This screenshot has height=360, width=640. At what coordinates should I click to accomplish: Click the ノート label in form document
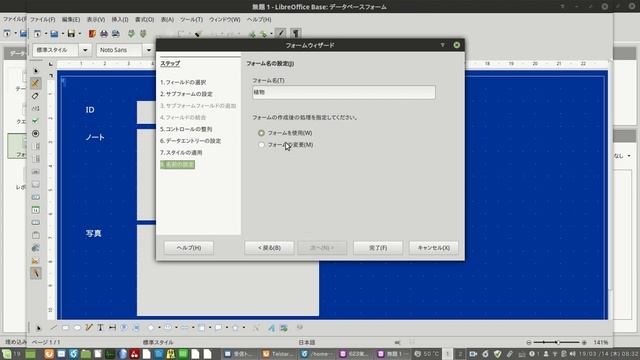pos(95,138)
